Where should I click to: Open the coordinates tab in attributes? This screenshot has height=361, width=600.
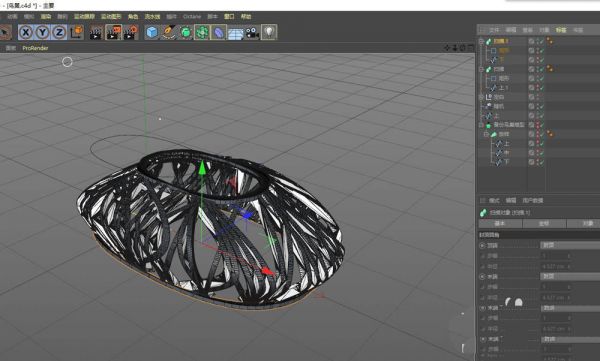pos(544,223)
